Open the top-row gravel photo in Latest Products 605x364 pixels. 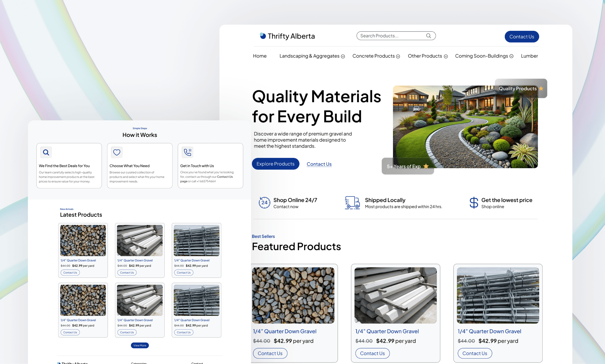coord(83,241)
